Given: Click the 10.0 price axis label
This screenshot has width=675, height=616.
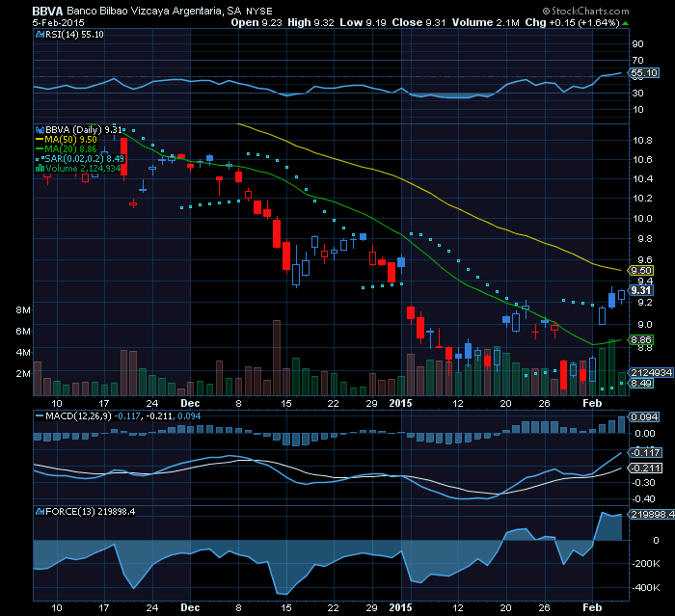Looking at the screenshot, I should coord(642,218).
